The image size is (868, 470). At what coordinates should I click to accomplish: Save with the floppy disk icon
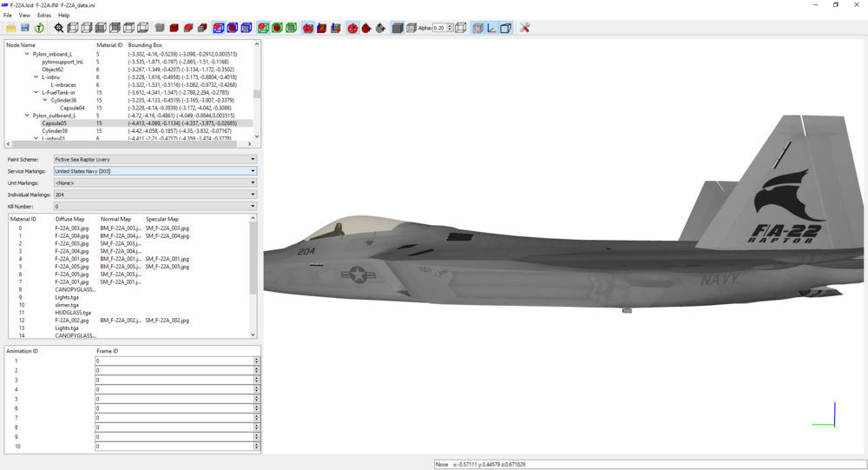tap(25, 28)
